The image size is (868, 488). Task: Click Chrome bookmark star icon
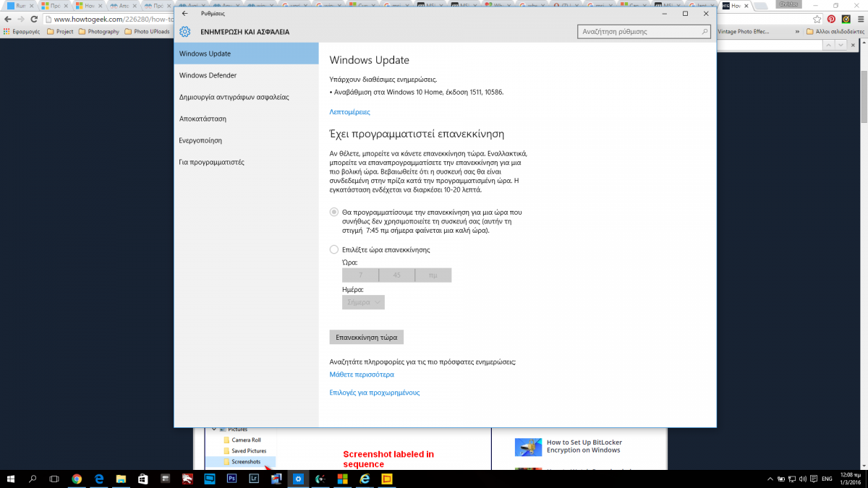[x=817, y=19]
